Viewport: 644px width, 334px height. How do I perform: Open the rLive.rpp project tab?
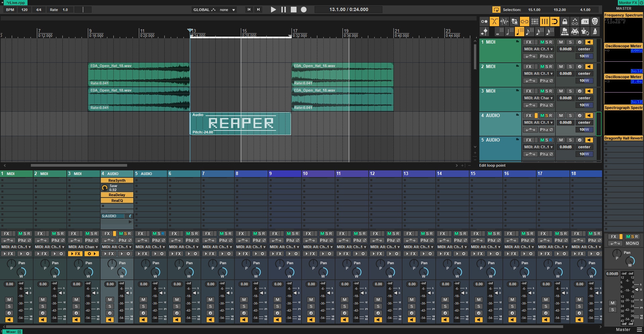point(15,3)
